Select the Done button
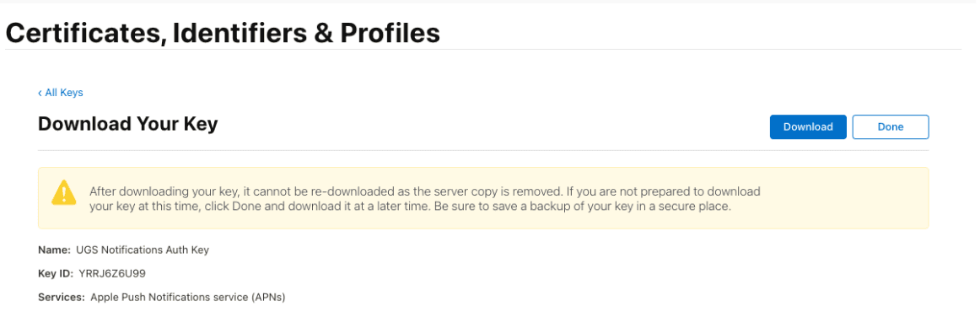980x328 pixels. 891,126
